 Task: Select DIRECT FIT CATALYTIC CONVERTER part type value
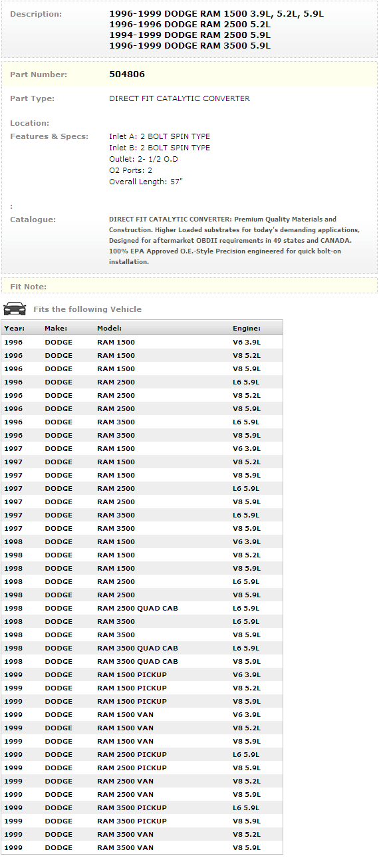click(x=180, y=98)
